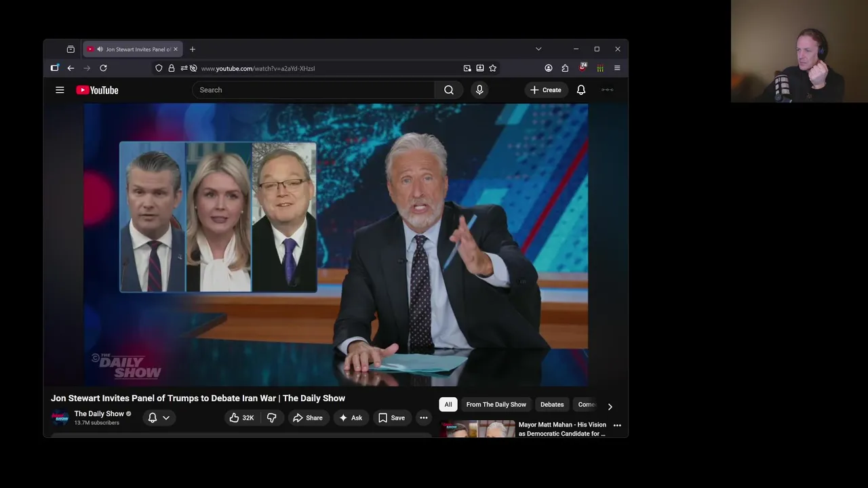This screenshot has width=868, height=488.
Task: Open a new browser tab
Action: point(193,49)
